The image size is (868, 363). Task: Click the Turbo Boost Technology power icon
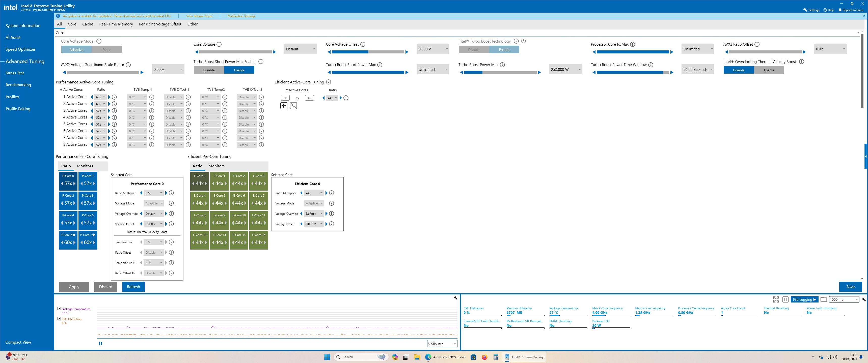[523, 41]
